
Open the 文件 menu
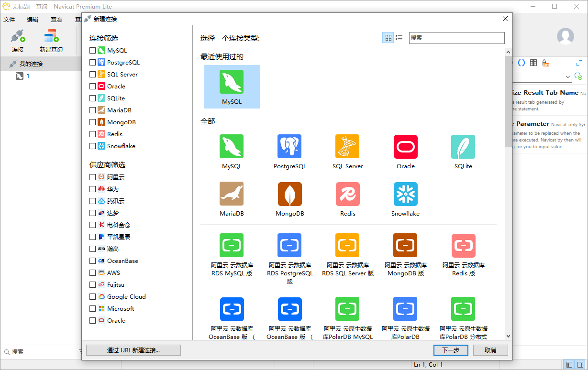[x=9, y=19]
